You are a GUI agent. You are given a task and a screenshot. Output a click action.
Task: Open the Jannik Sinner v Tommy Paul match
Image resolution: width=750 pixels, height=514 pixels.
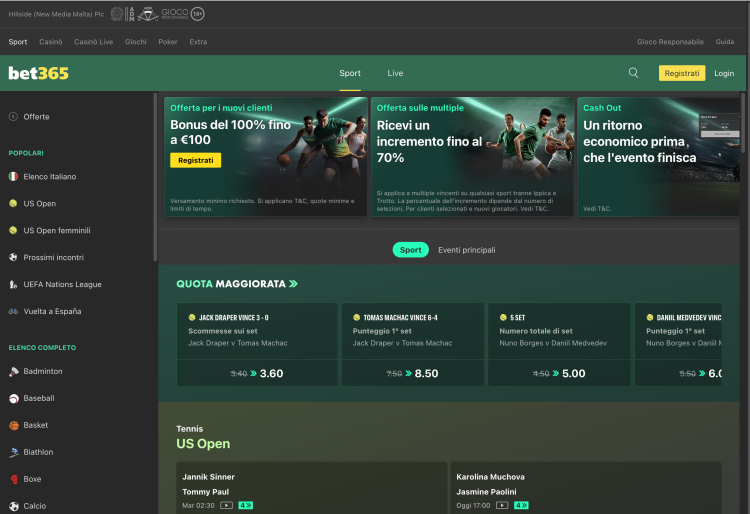coord(311,488)
